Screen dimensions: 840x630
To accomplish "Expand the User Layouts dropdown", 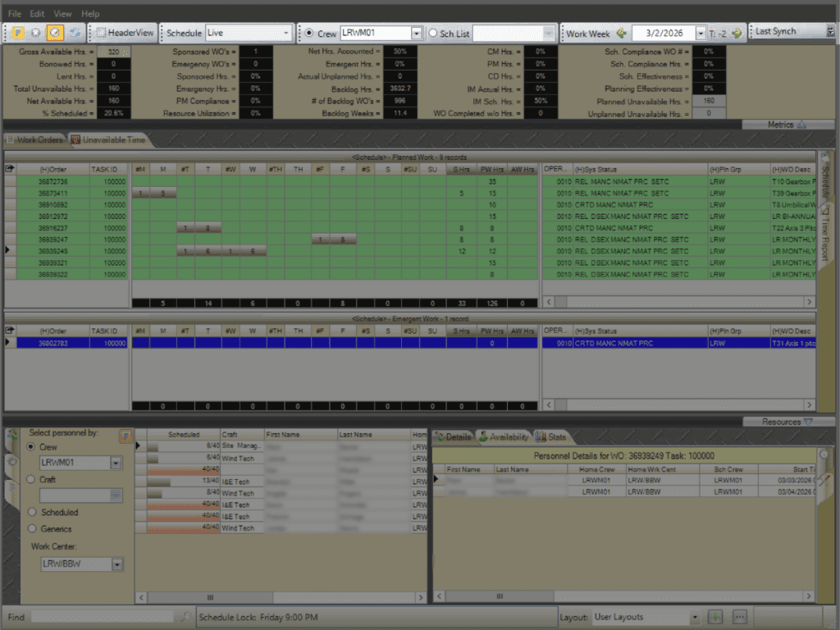I will [x=695, y=617].
